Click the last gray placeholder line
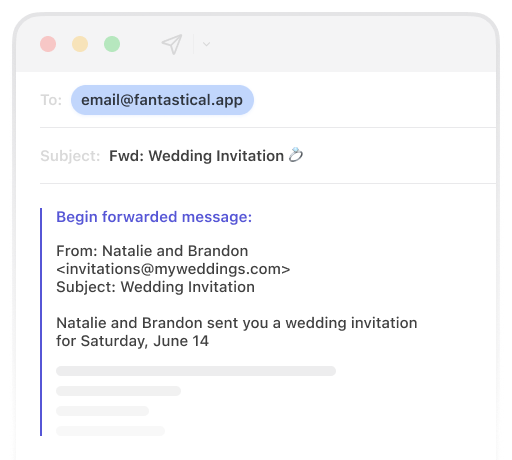Screen dimensions: 512x460 click(110, 431)
